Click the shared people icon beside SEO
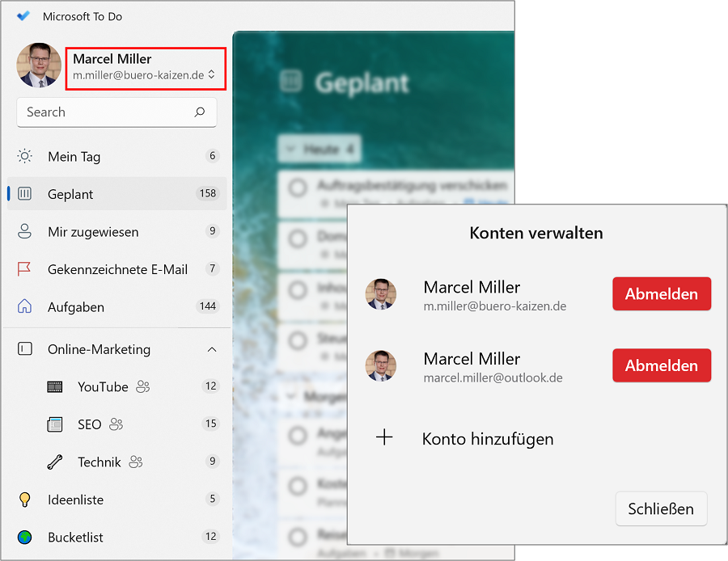 tap(116, 424)
